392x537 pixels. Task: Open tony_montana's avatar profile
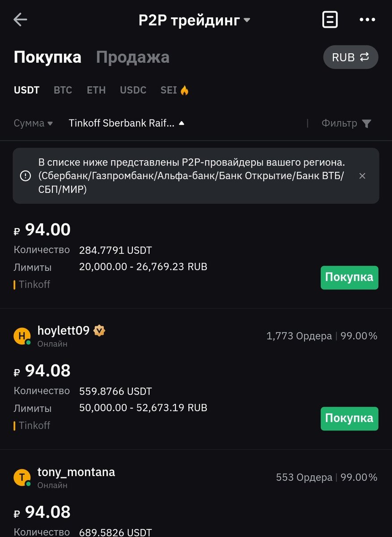(22, 477)
